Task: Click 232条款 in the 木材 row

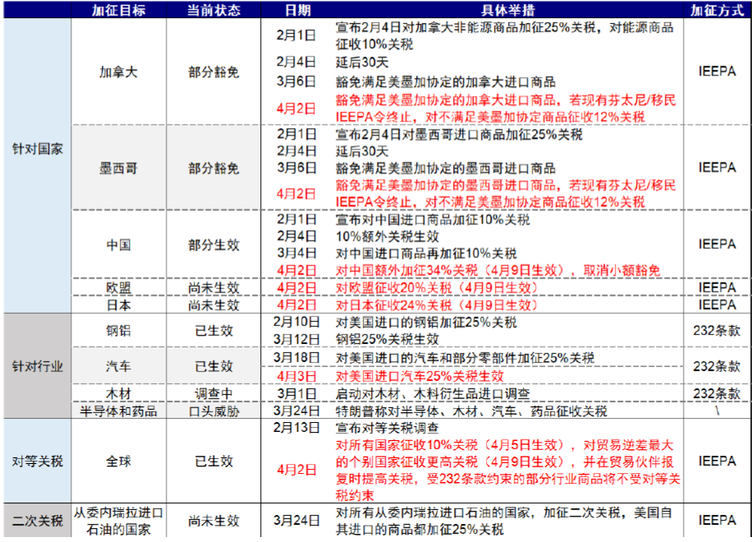Action: [x=717, y=393]
